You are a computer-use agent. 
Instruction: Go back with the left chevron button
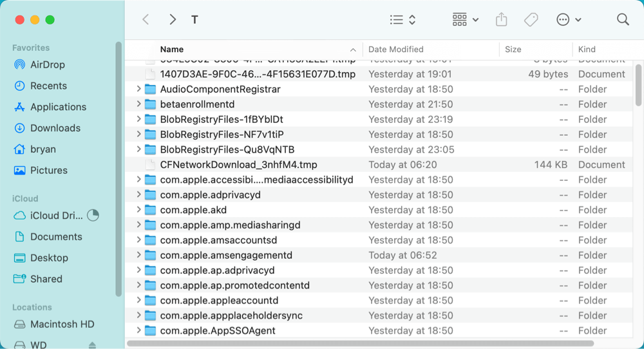(x=146, y=19)
